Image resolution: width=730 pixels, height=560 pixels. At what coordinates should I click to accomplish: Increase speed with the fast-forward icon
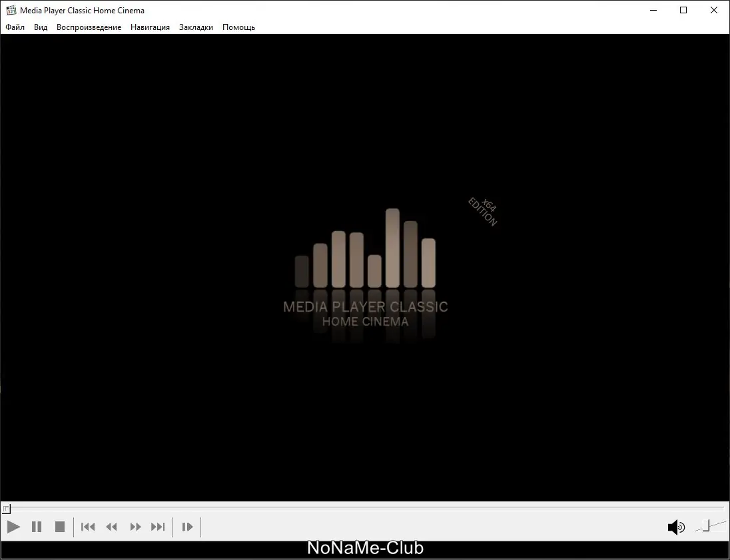(135, 527)
